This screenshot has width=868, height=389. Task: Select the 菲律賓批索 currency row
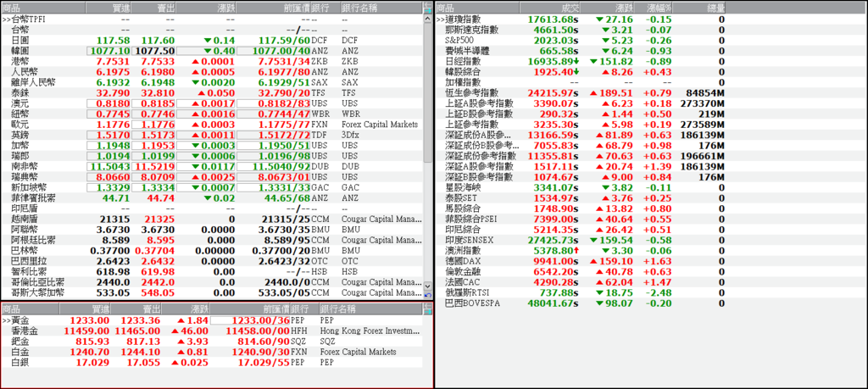click(212, 198)
